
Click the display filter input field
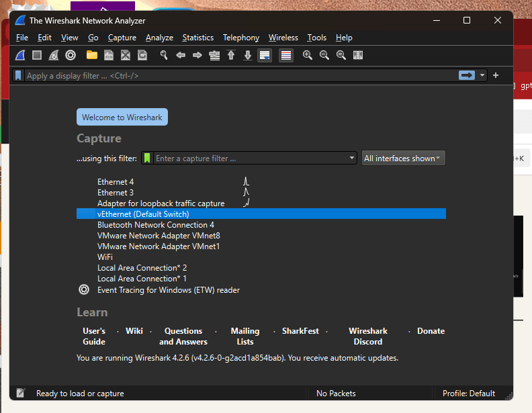241,76
